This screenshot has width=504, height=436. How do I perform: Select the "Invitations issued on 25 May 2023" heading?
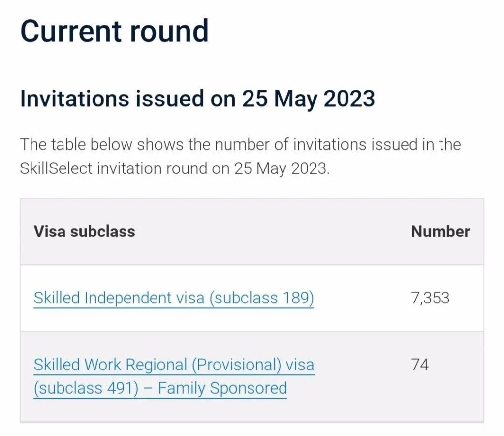coord(197,99)
